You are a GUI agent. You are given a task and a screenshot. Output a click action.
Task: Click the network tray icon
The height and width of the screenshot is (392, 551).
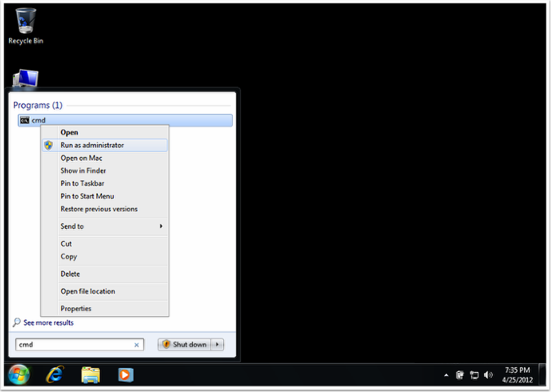point(475,375)
